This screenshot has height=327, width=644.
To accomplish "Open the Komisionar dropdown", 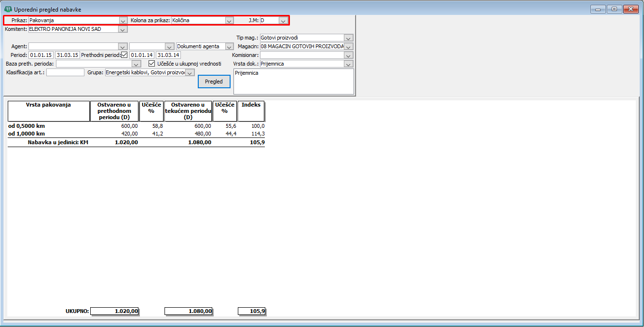I will coord(348,55).
